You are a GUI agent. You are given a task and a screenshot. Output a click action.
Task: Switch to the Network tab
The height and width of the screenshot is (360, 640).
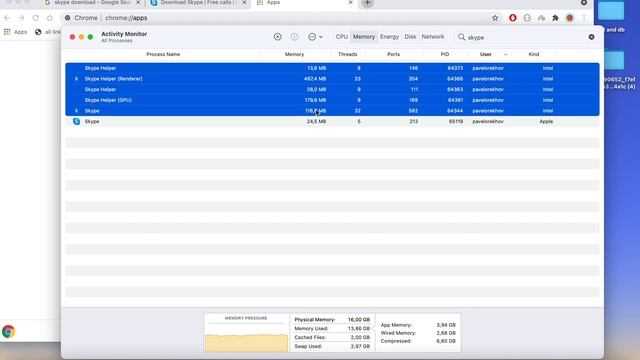point(433,37)
